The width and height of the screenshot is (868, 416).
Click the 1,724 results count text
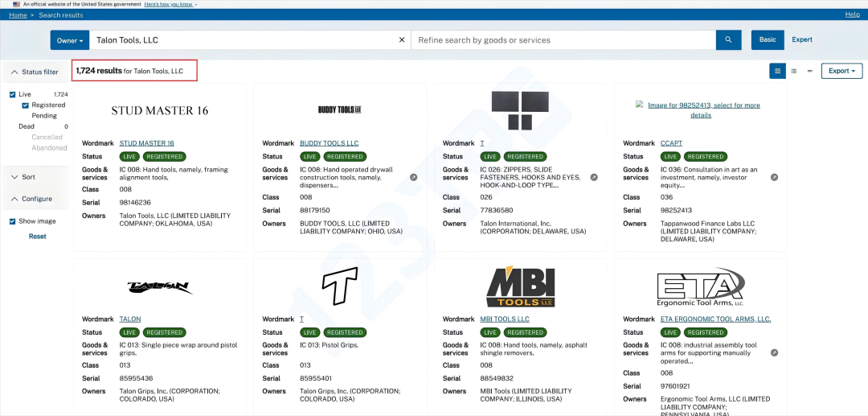[99, 71]
